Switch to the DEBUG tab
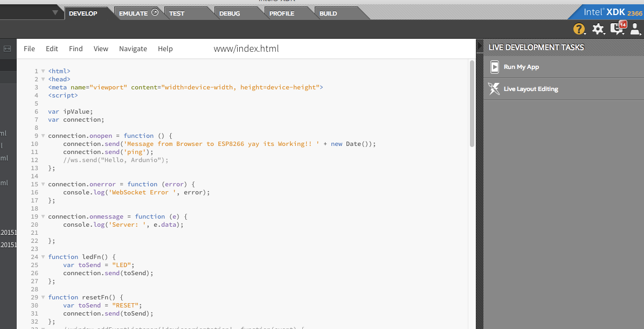Screen dimensions: 644x329 click(x=230, y=13)
